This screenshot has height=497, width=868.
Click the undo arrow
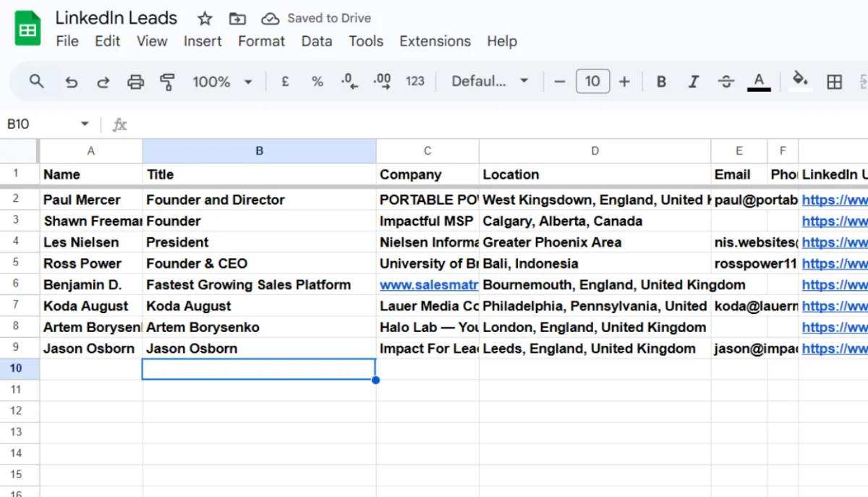point(71,82)
